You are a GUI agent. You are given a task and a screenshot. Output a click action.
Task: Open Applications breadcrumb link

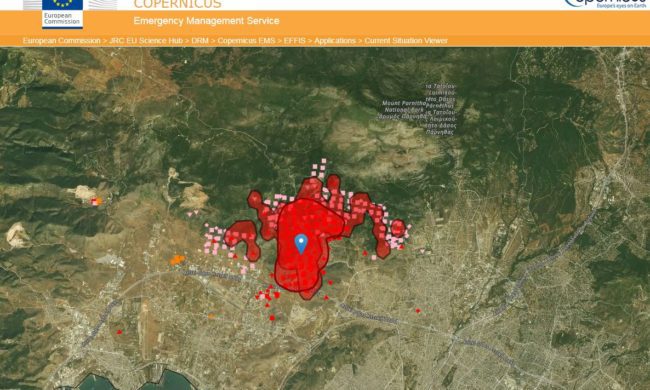[335, 41]
